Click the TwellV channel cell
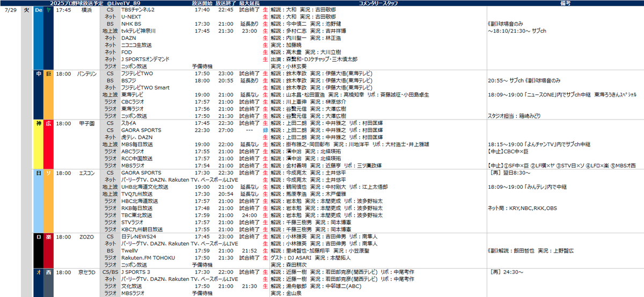The image size is (644, 297). tap(129, 250)
